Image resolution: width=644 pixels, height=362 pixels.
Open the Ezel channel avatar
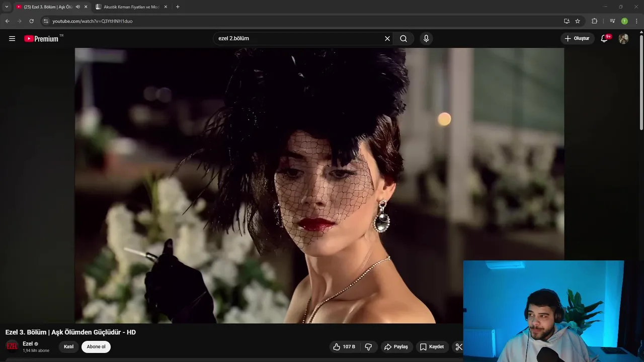click(12, 346)
